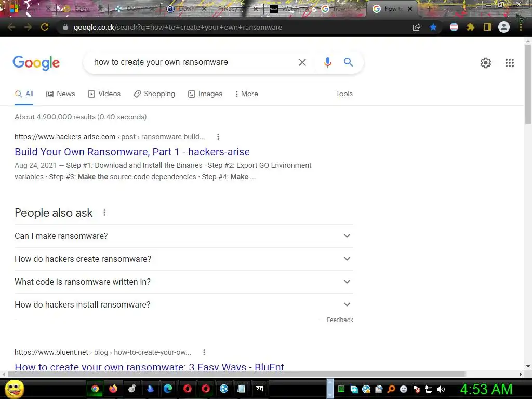
Task: Submit the search using the magnifier icon
Action: click(x=348, y=62)
